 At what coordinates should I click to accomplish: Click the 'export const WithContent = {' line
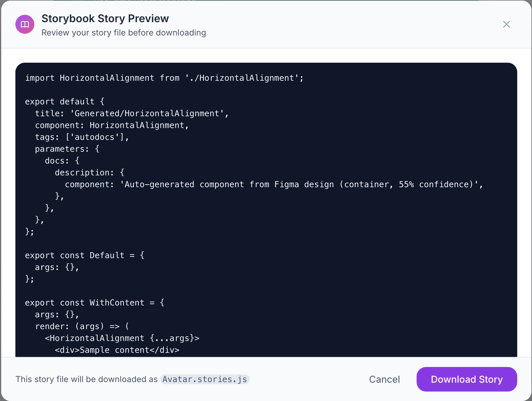tap(95, 303)
